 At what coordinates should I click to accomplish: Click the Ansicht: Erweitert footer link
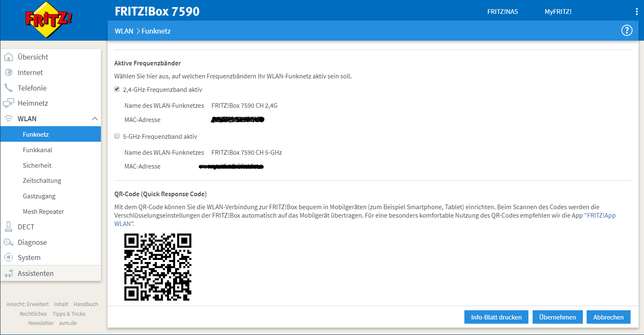click(x=28, y=304)
